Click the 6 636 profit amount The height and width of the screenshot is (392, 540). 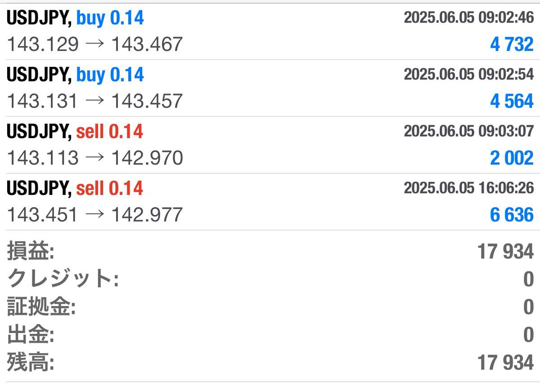coord(512,215)
